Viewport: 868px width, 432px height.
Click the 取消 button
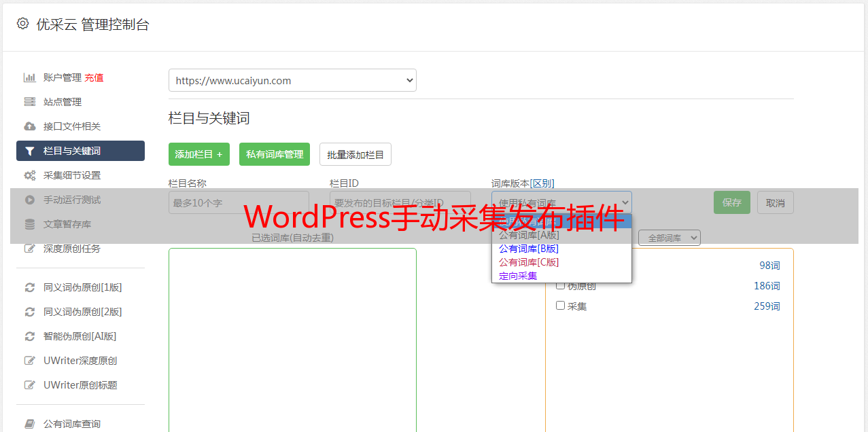[776, 202]
